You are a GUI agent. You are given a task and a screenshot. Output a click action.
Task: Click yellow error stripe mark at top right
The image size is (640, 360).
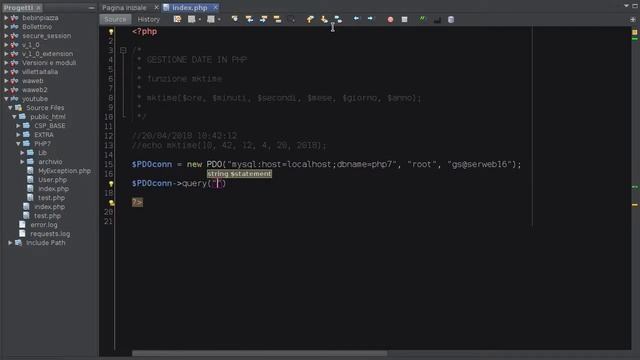[635, 32]
